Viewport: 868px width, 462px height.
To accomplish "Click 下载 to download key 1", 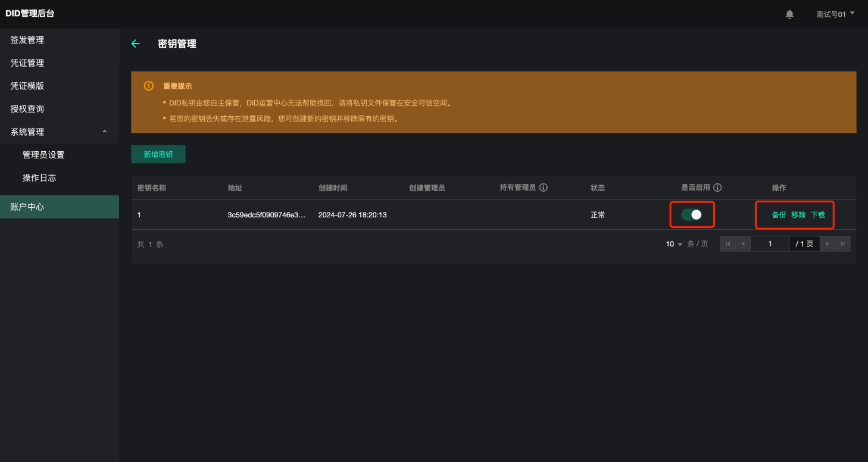I will click(x=818, y=215).
